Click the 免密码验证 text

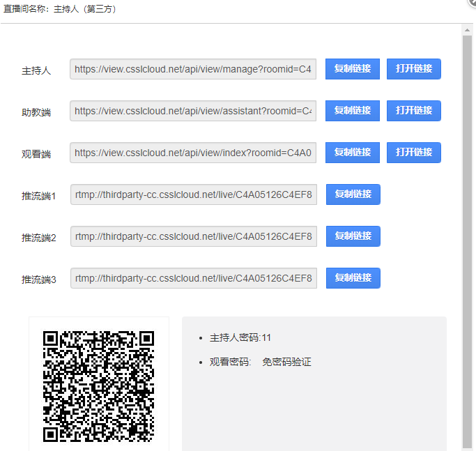click(286, 362)
